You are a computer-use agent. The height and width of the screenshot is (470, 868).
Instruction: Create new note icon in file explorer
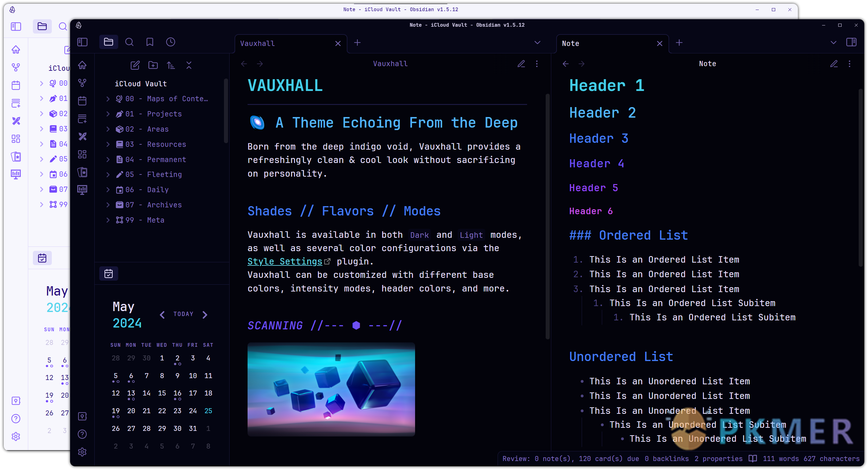click(x=135, y=65)
